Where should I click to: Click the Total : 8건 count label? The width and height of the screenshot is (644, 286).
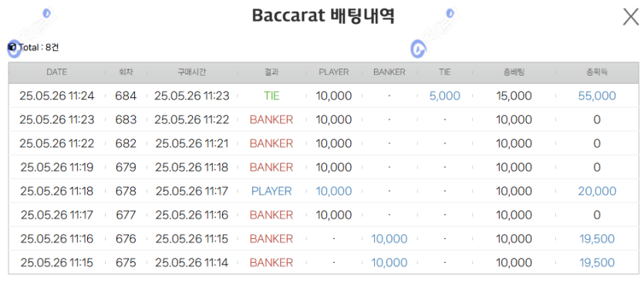point(39,48)
